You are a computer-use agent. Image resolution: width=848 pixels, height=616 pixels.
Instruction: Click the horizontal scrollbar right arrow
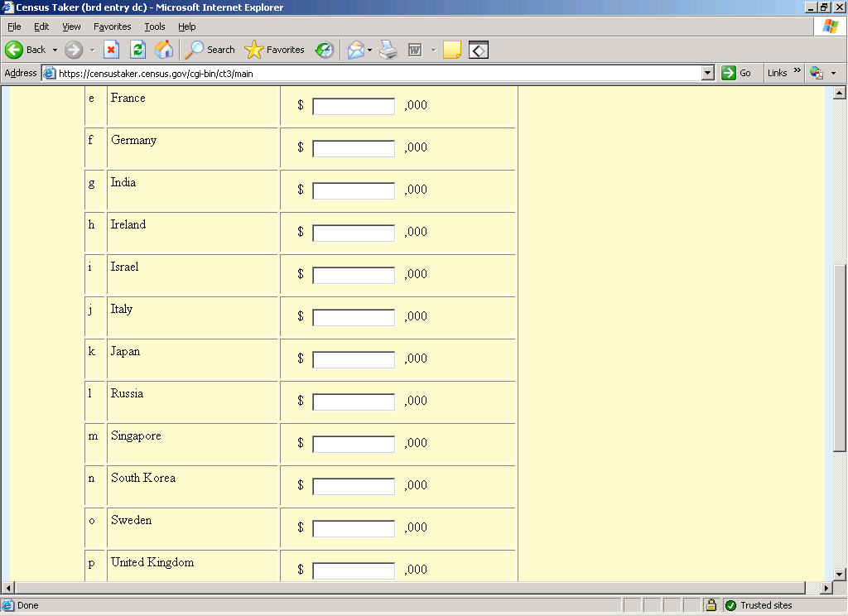(826, 587)
